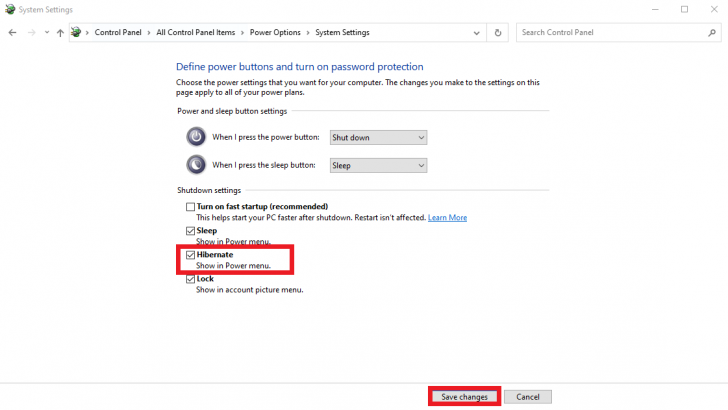Click the search magnifier icon

pos(712,33)
